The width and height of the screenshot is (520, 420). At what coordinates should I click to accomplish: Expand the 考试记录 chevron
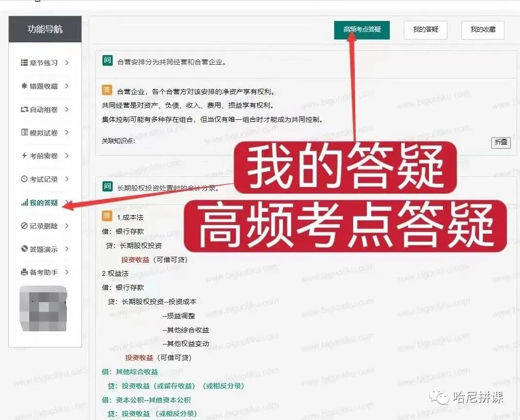point(67,179)
